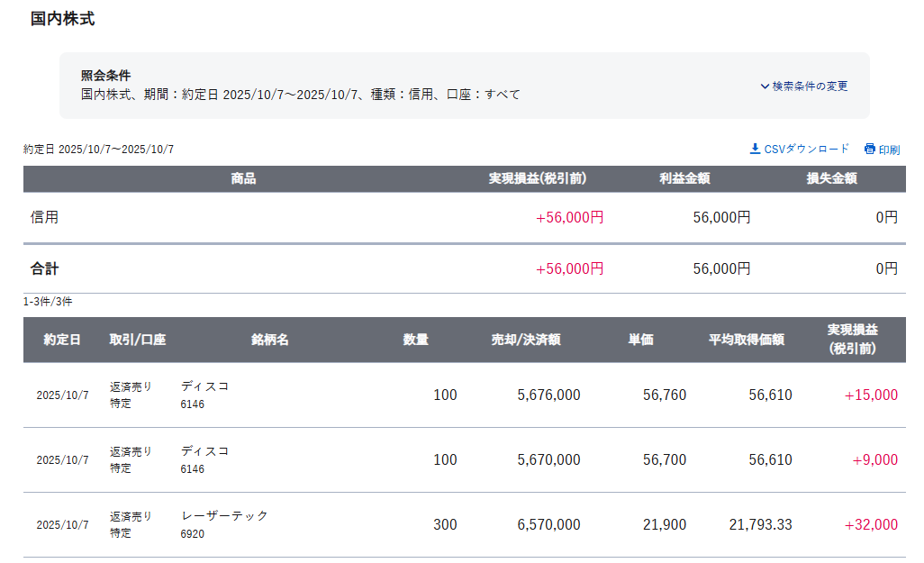Click the レーザーテック +32,000 profit value
924x563 pixels.
tap(870, 524)
